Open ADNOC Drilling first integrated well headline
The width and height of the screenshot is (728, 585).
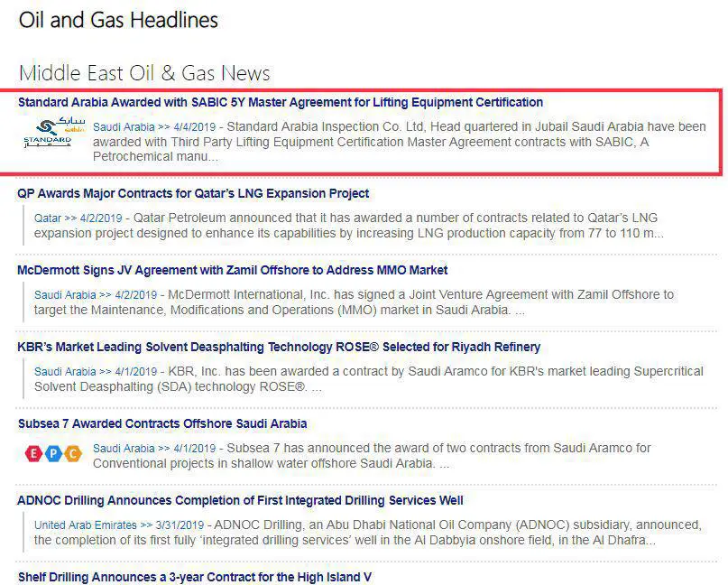(x=240, y=500)
